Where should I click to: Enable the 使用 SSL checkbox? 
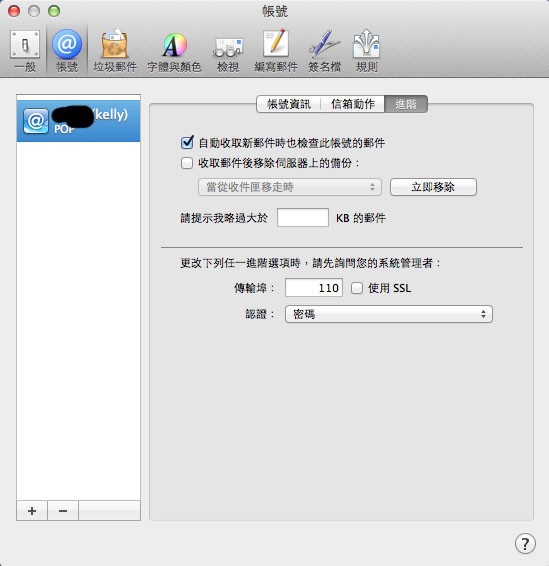(357, 288)
